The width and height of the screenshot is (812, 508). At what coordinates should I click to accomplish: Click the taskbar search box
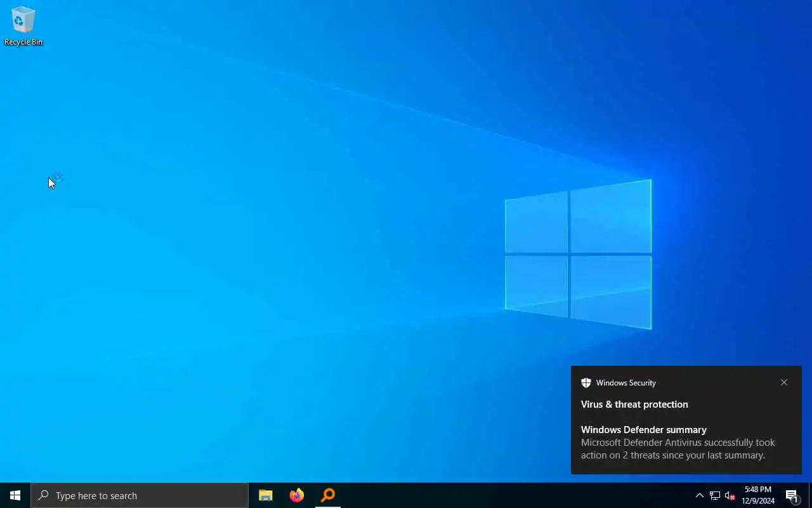tap(139, 495)
